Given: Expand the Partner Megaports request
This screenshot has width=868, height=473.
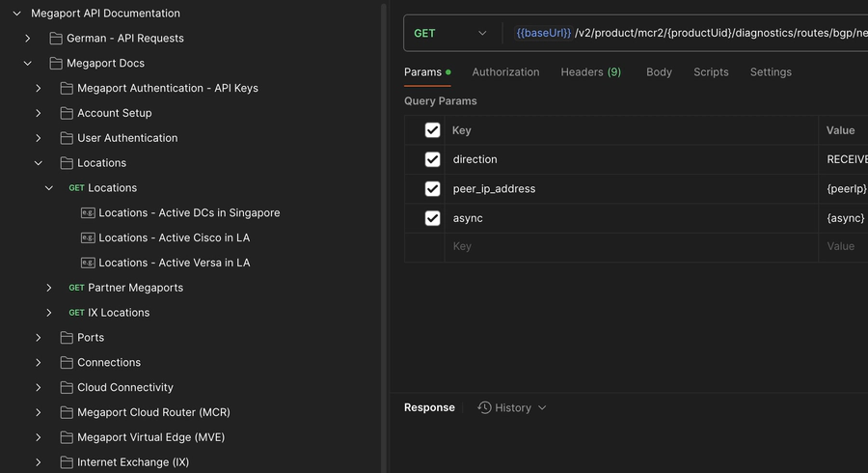Looking at the screenshot, I should point(49,288).
